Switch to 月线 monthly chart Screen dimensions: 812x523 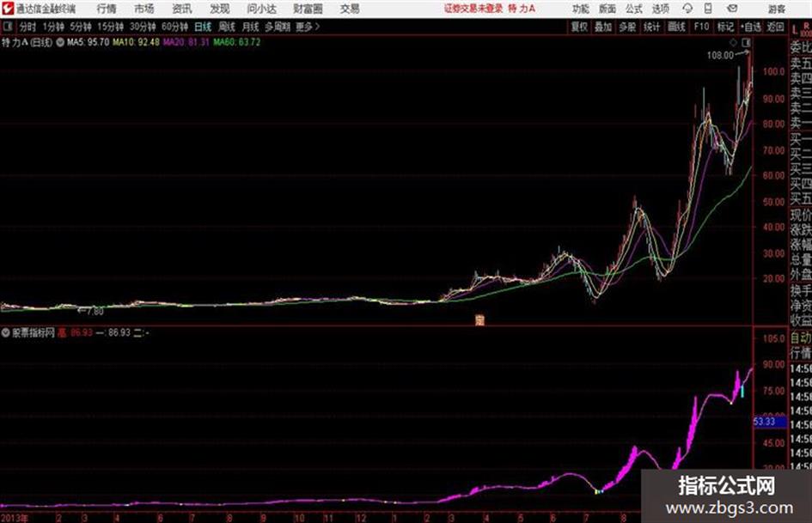coord(250,27)
